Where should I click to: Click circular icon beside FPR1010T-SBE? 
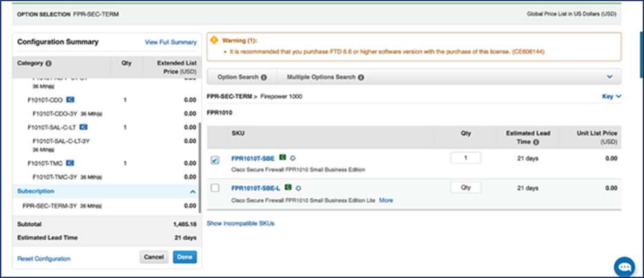pos(292,158)
